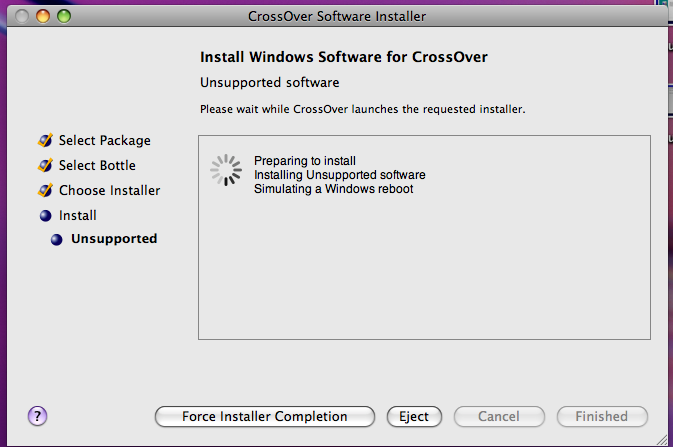Select the Select Package step label
The width and height of the screenshot is (673, 447).
pos(105,140)
